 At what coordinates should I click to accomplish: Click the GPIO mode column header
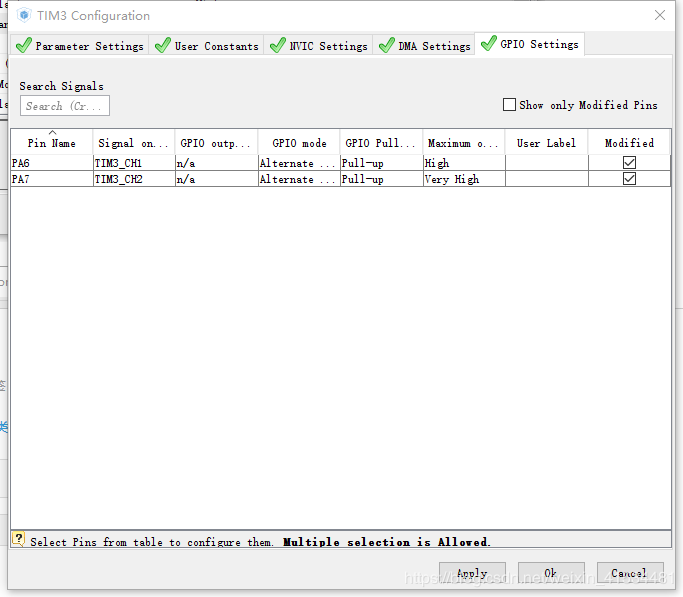click(299, 143)
